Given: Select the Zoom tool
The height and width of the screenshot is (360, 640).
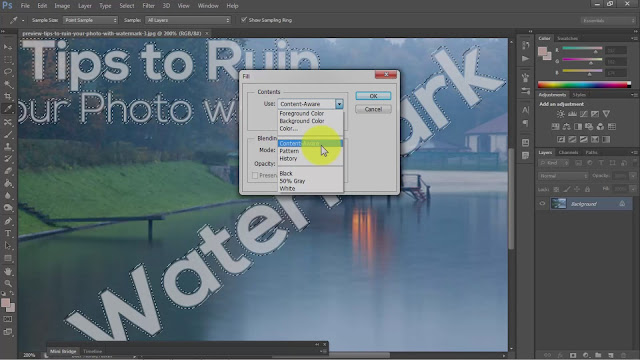Looking at the screenshot, I should tap(8, 283).
